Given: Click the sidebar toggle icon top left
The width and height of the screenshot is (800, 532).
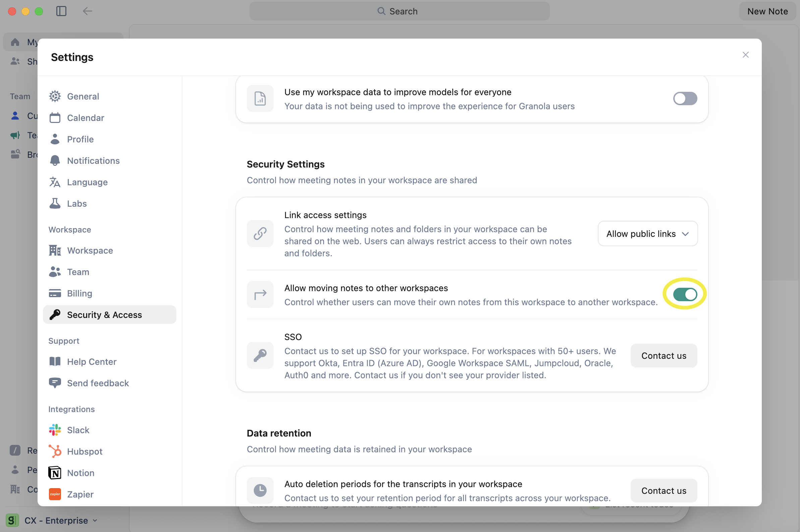Looking at the screenshot, I should (61, 11).
